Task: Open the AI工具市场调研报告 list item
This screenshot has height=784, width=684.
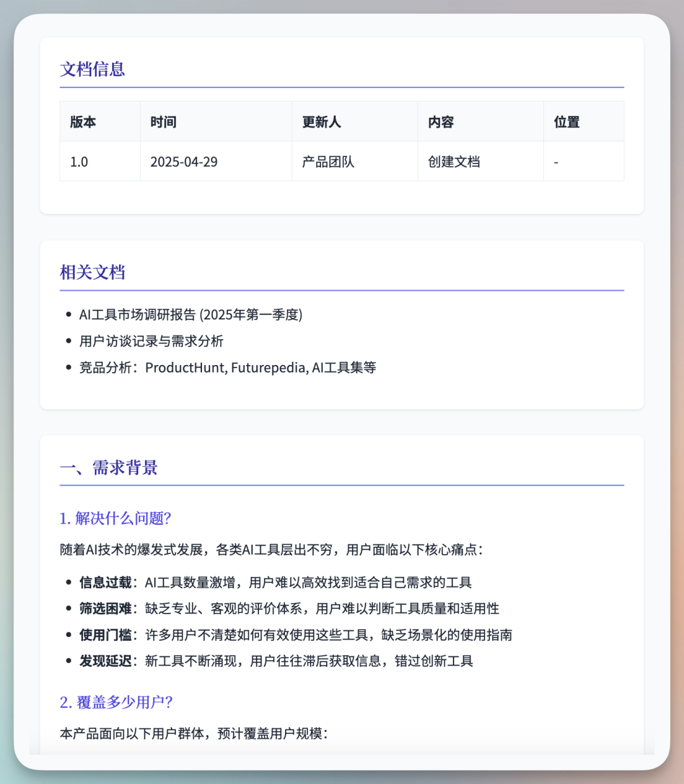Action: coord(191,314)
